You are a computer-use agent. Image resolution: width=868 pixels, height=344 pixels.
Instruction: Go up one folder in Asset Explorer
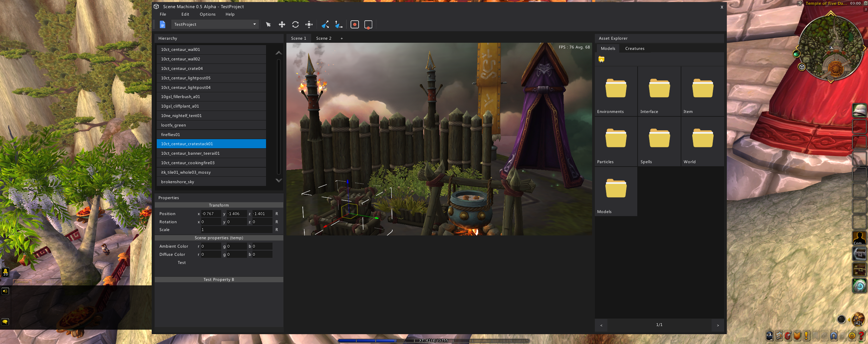click(x=601, y=59)
